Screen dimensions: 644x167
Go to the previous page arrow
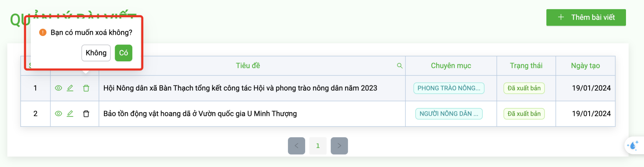[x=296, y=146]
